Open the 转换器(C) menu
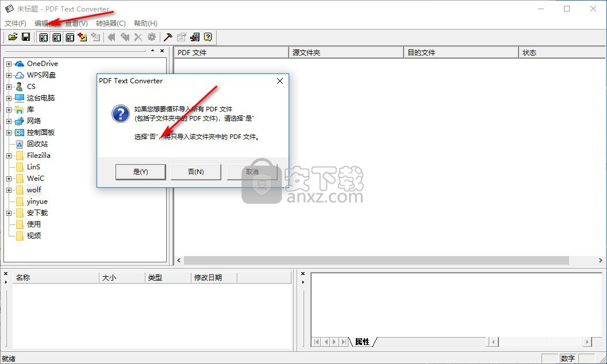This screenshot has width=607, height=364. (x=111, y=23)
